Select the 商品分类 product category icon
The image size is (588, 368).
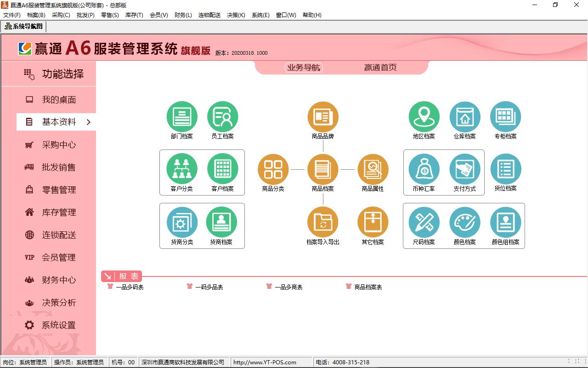click(273, 169)
